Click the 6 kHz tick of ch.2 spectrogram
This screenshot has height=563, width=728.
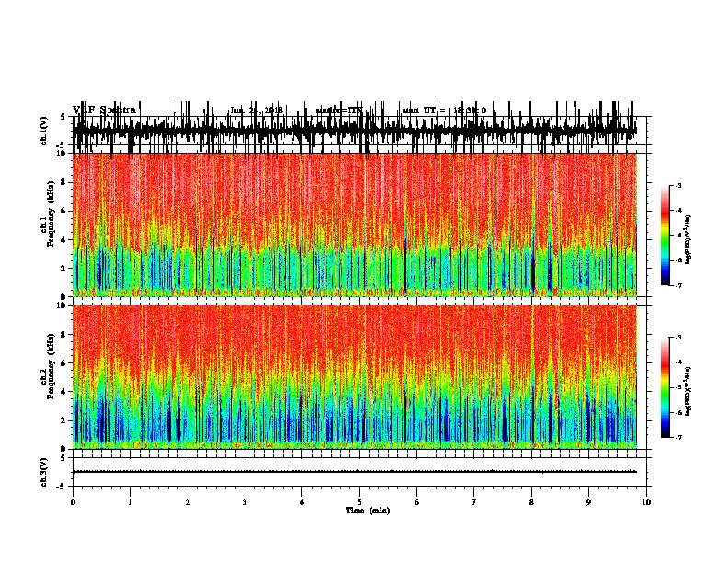64,363
